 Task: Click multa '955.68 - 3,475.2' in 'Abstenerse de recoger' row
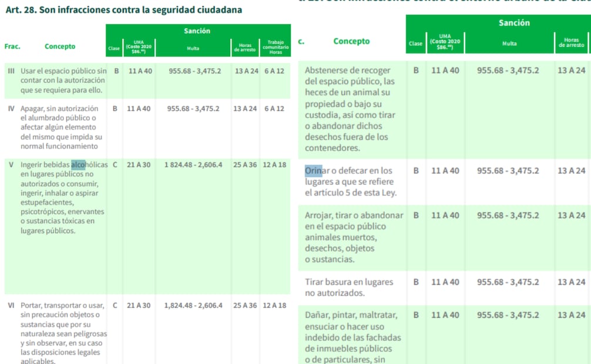(508, 70)
